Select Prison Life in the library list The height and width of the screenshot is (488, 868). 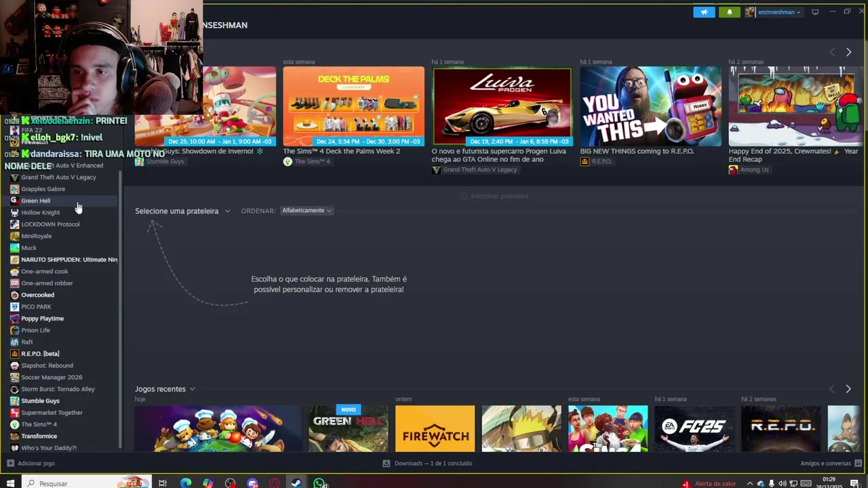(35, 330)
